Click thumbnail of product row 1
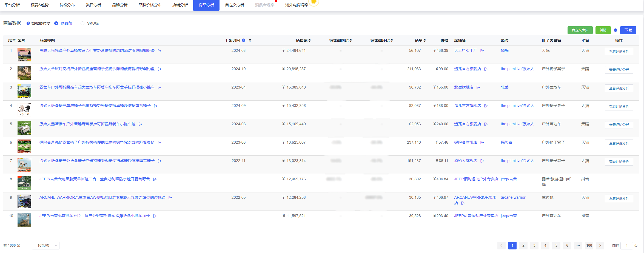 (x=24, y=55)
